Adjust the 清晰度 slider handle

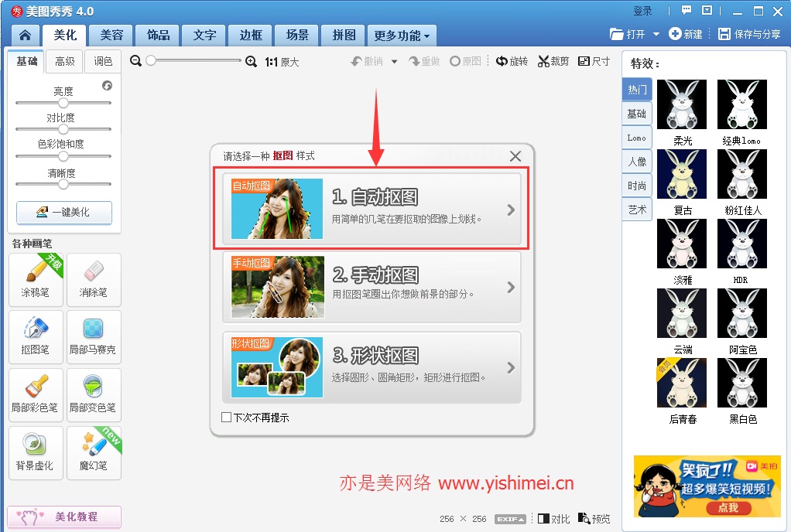coord(63,184)
